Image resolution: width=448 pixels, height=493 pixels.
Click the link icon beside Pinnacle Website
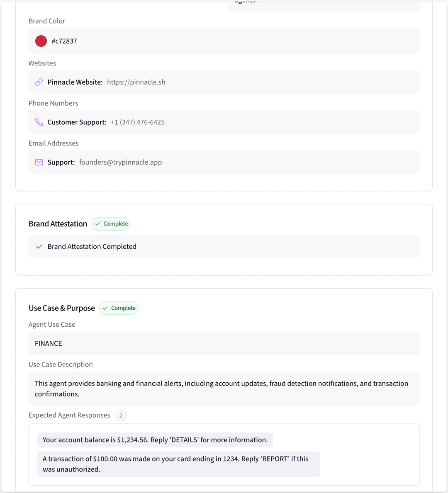[x=39, y=82]
